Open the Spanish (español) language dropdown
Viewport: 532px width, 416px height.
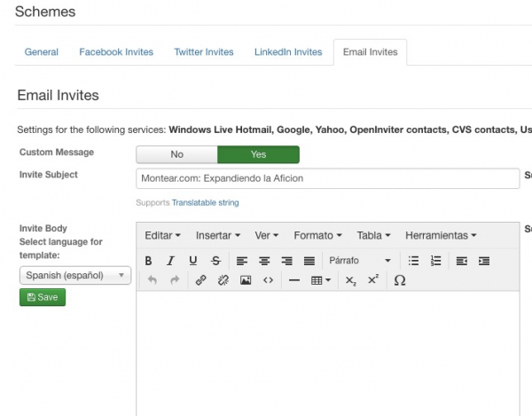(x=74, y=276)
